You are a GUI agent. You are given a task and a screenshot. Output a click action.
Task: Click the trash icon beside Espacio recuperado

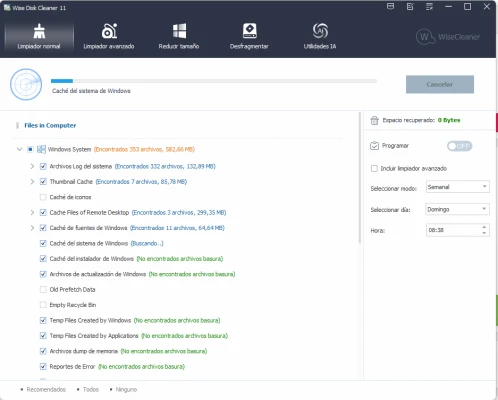374,120
